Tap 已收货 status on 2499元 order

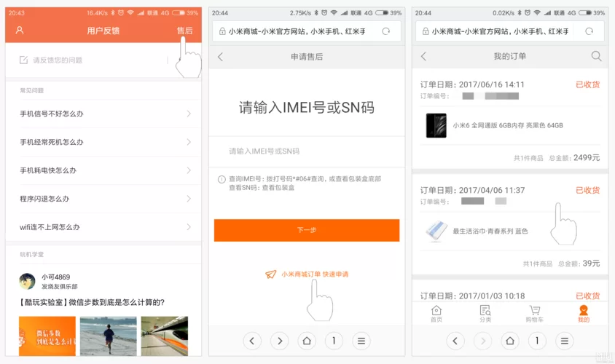(x=587, y=84)
